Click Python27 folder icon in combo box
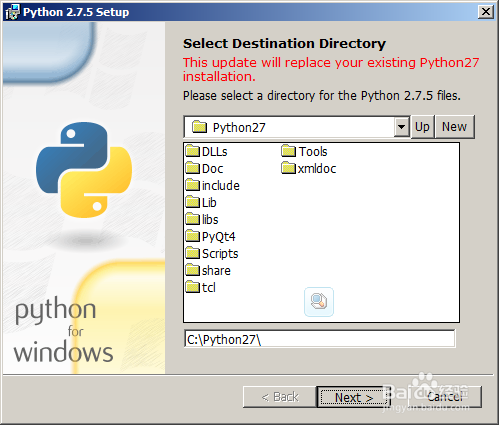The width and height of the screenshot is (499, 425). (x=199, y=127)
